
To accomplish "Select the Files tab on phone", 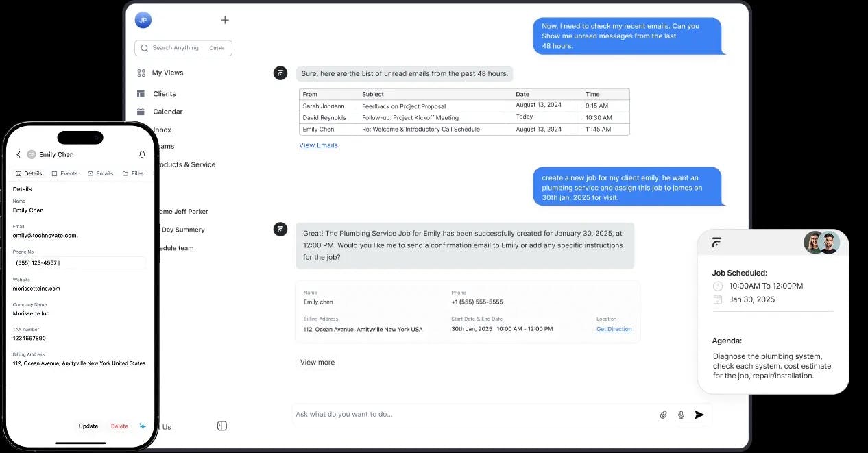I will click(x=134, y=174).
